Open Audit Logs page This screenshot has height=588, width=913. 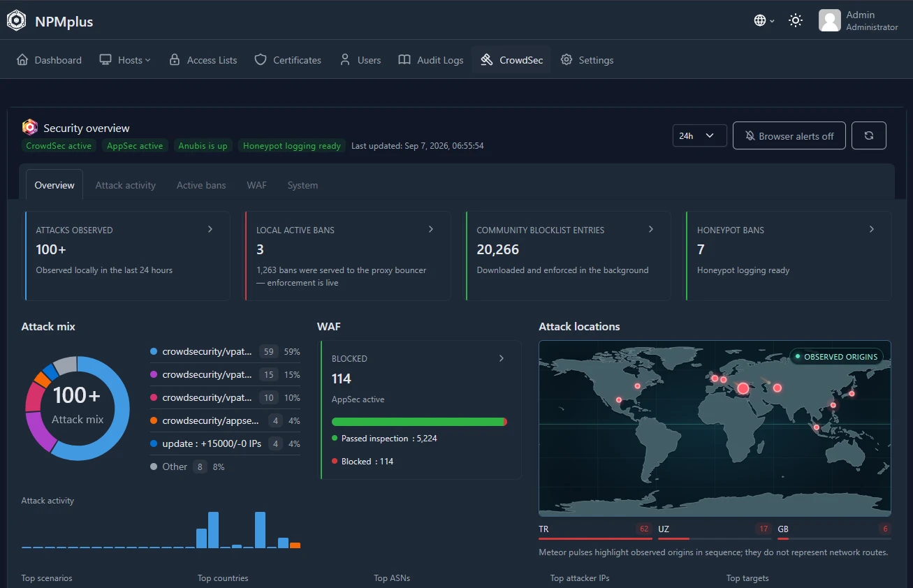point(431,60)
